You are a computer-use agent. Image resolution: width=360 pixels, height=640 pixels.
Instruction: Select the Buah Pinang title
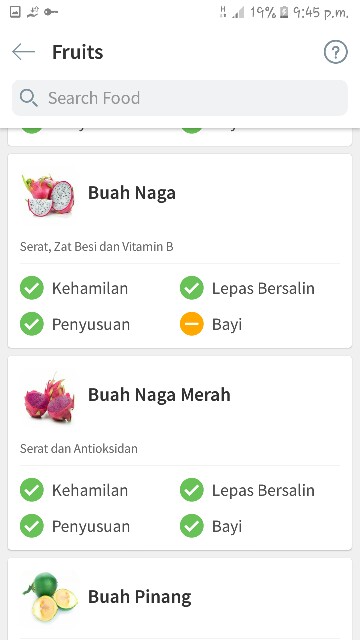(x=140, y=598)
